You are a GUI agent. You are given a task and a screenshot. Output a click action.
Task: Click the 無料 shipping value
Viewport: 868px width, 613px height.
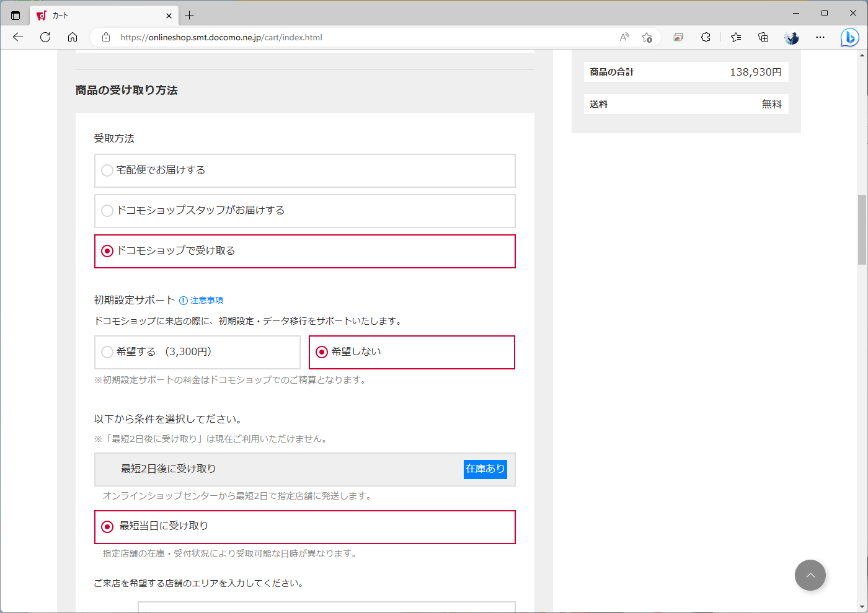(772, 104)
